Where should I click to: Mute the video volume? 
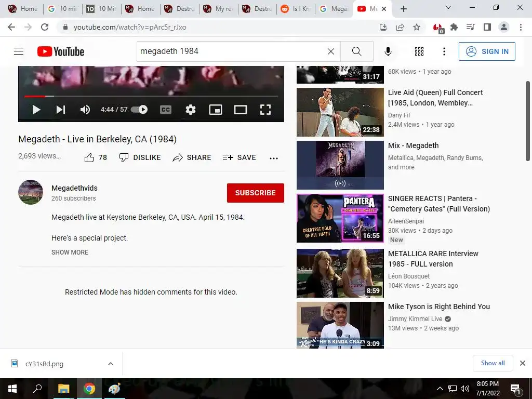[x=85, y=110]
